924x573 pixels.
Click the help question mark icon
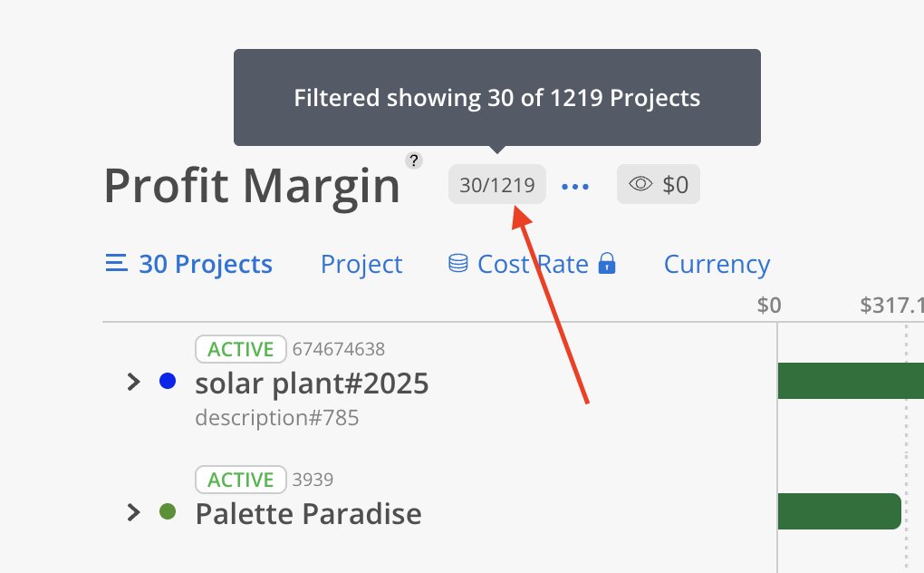pos(414,161)
